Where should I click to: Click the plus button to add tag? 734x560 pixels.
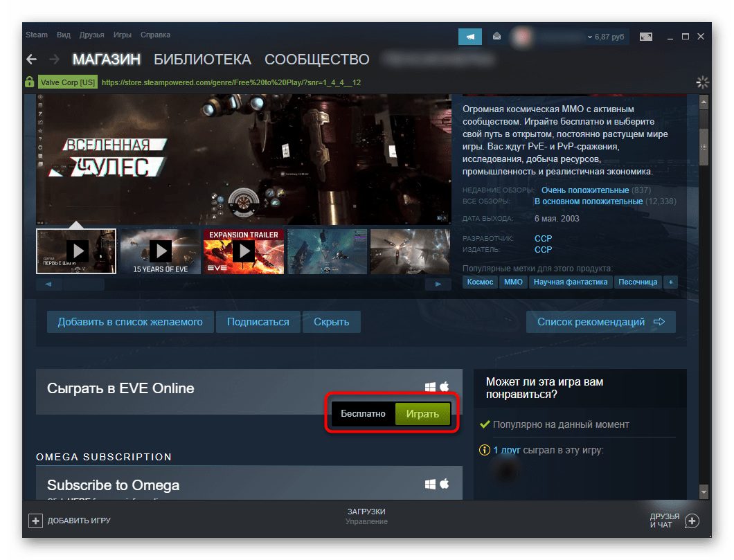[x=670, y=282]
